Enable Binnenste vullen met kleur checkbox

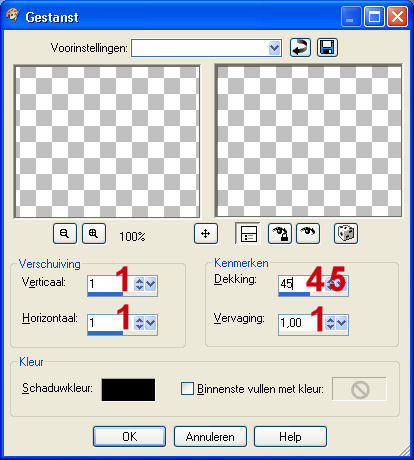pos(187,389)
